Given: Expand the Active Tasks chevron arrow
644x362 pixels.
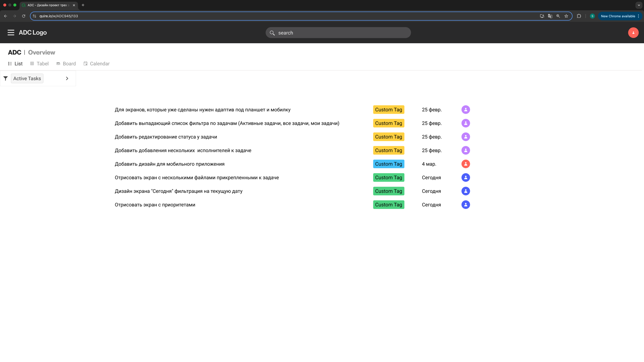Looking at the screenshot, I should (67, 78).
